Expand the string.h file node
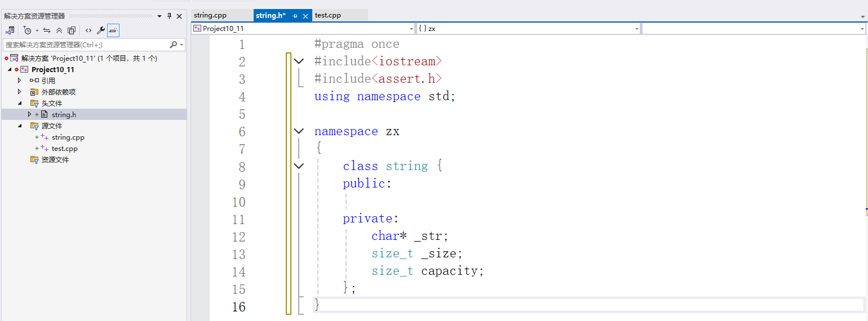 click(x=30, y=114)
